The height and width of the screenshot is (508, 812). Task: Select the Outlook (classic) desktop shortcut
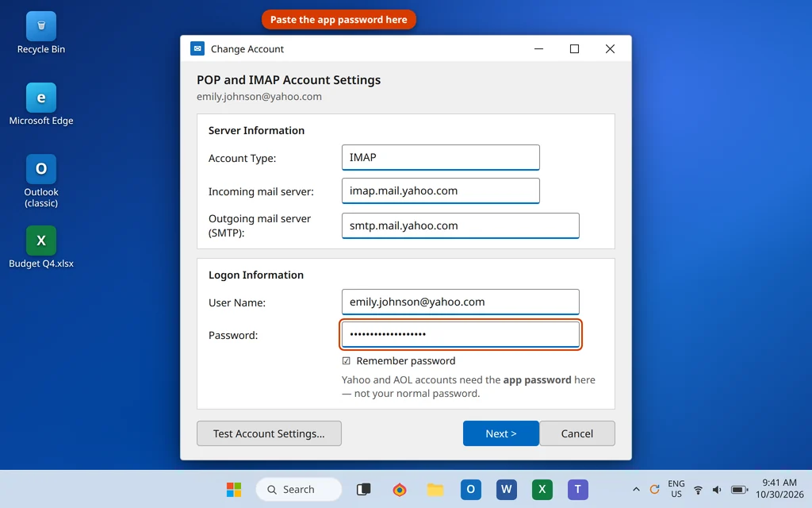pyautogui.click(x=41, y=181)
